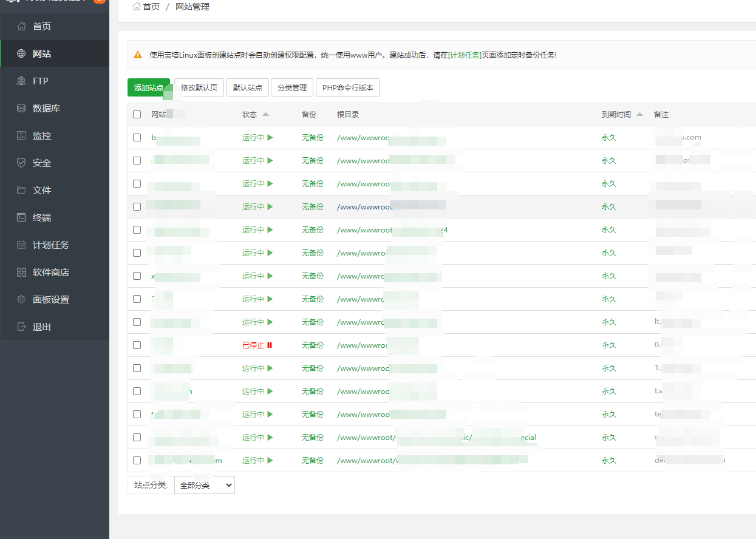Click the green 添加站点 button

pyautogui.click(x=148, y=87)
